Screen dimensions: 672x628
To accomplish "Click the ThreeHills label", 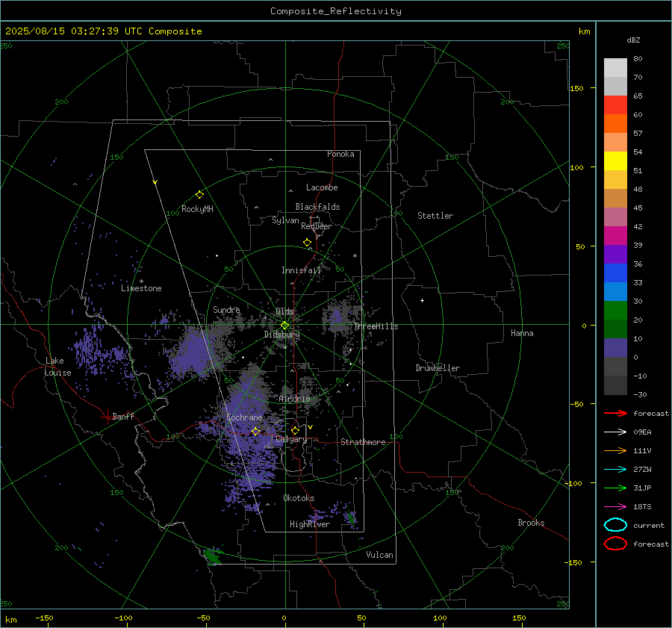I will [376, 326].
